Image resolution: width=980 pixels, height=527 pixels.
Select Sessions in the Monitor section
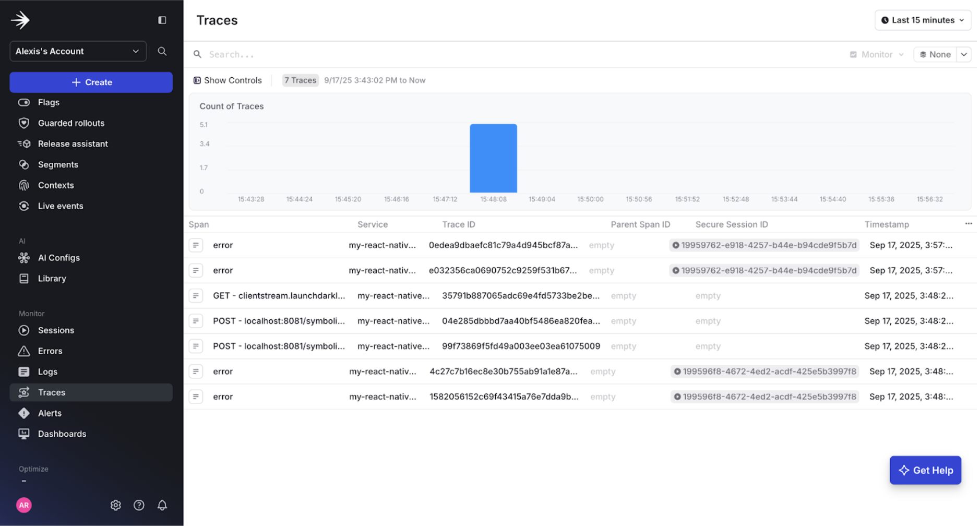coord(24,330)
